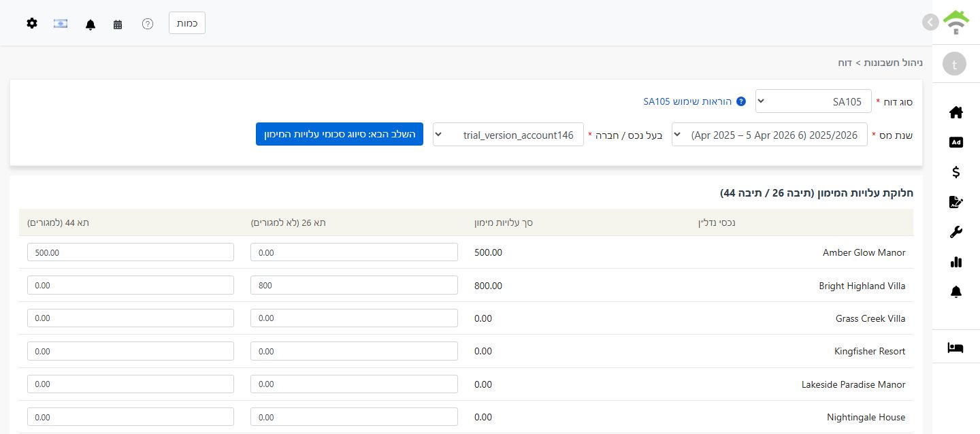This screenshot has width=980, height=434.
Task: Click property name Amber Glow Manor
Action: coord(864,252)
